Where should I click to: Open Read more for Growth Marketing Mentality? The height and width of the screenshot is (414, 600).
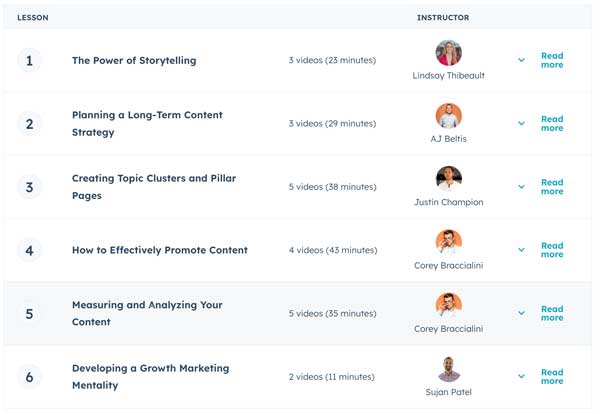(x=552, y=377)
